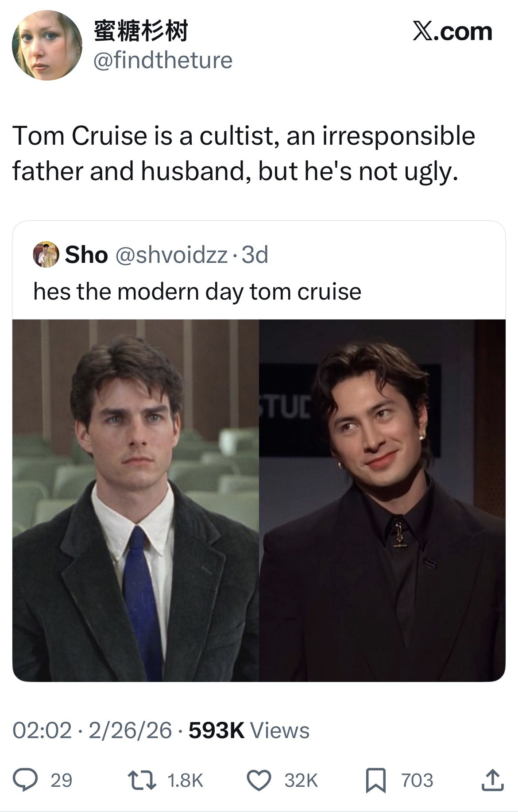Open the 蜜糖杉树 display name
The image size is (518, 812).
141,31
